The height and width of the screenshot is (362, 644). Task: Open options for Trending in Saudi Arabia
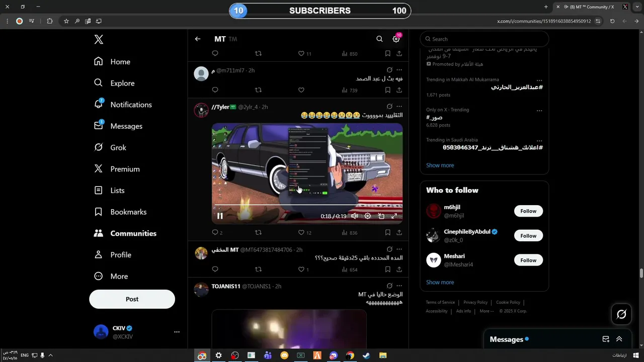[539, 140]
